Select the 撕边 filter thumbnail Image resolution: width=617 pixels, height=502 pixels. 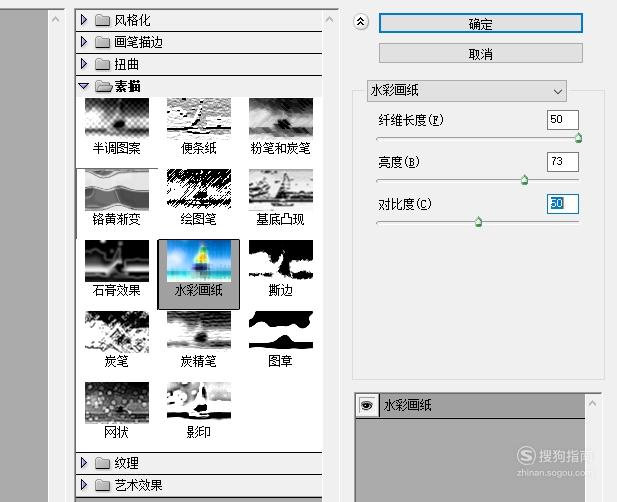point(281,260)
